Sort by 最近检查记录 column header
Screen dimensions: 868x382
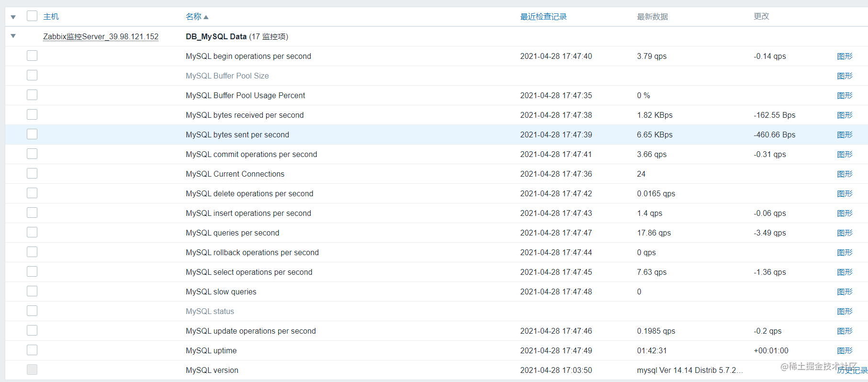544,17
